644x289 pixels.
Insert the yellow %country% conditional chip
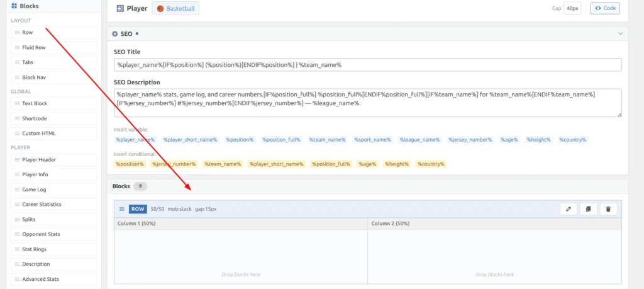tap(431, 164)
